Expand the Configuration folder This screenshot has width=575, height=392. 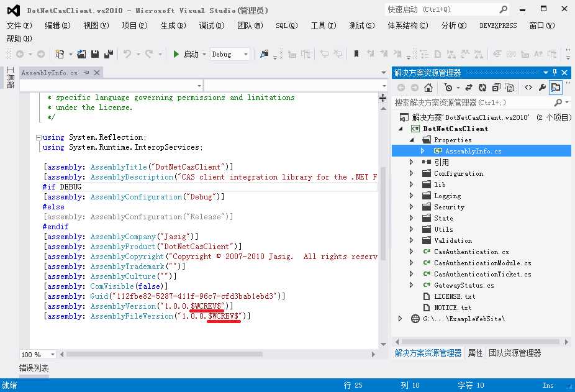pyautogui.click(x=411, y=173)
